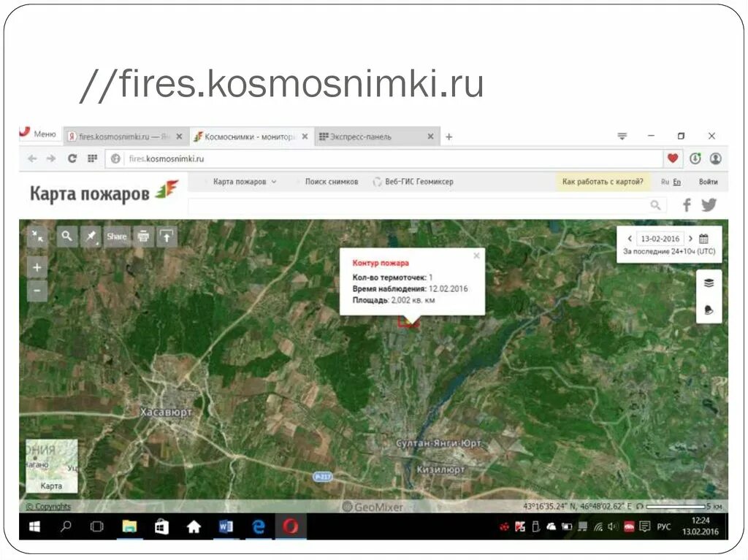Go to previous date in date picker
Image resolution: width=748 pixels, height=560 pixels.
pos(630,239)
